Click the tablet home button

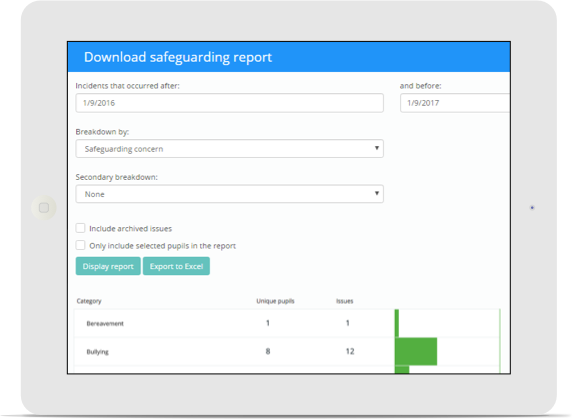[x=44, y=208]
